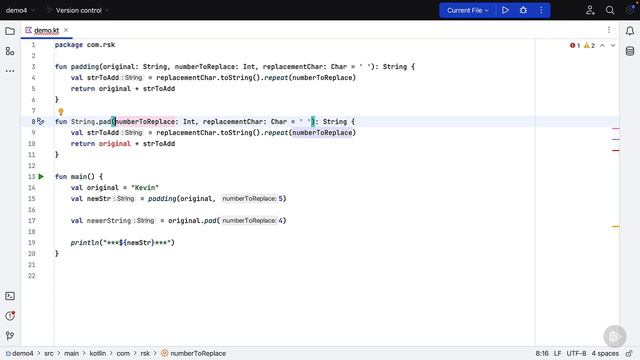
Task: Open the demo4 project dropdown
Action: 20,10
